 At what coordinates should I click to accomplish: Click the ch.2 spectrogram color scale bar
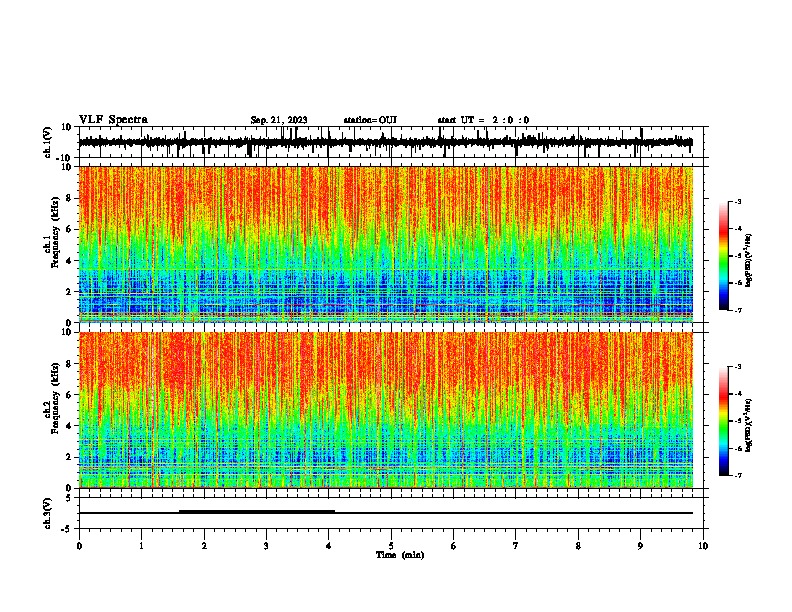coord(723,421)
